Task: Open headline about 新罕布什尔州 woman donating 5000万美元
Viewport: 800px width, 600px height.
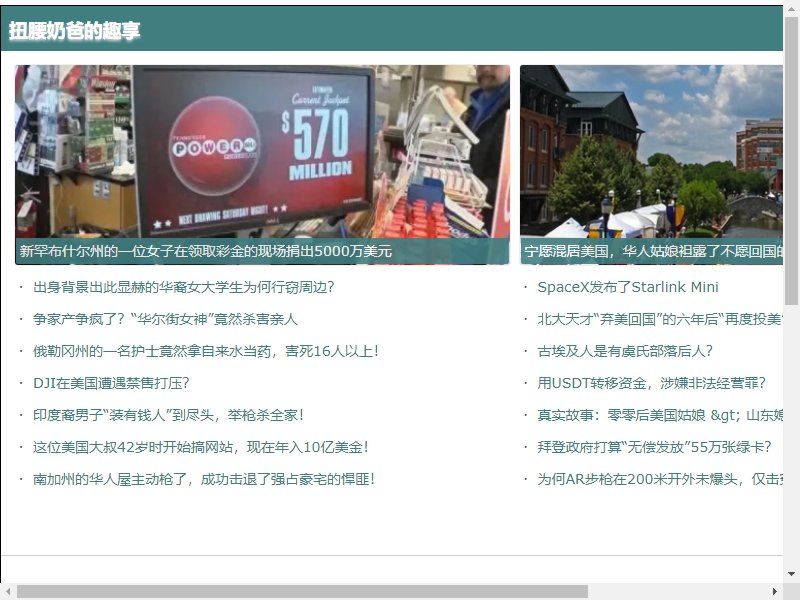Action: coord(206,251)
